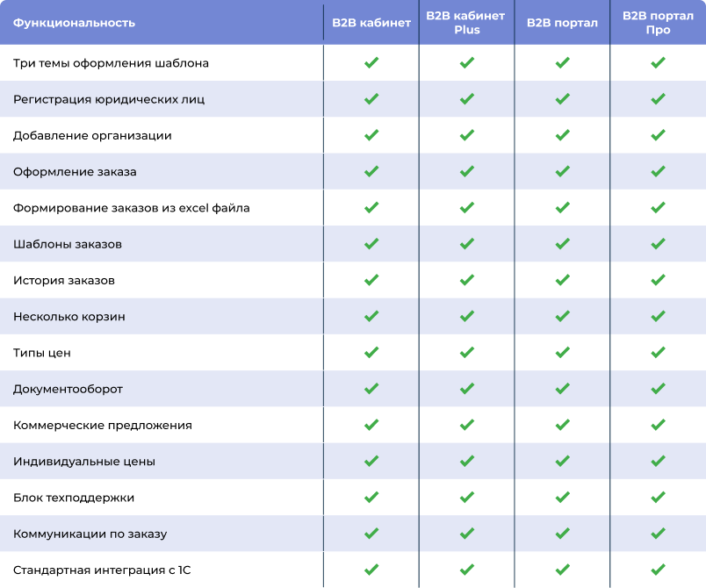
Task: Click the B2B кабинет checkmark for Стандартная интеграция с 1С
Action: tap(371, 570)
